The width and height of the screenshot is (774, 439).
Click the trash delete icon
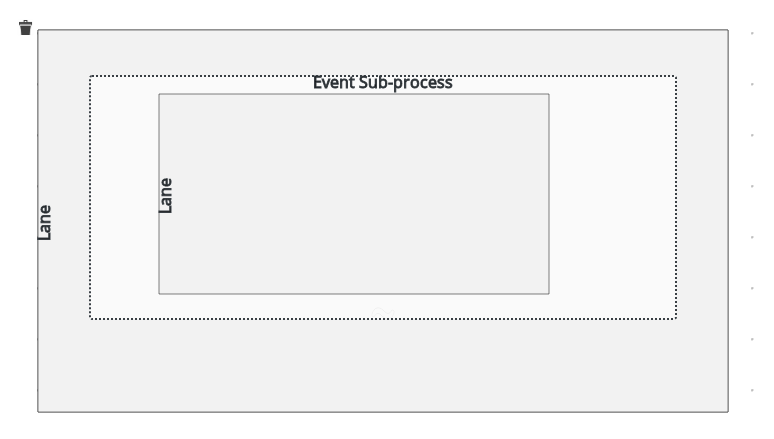[x=26, y=27]
